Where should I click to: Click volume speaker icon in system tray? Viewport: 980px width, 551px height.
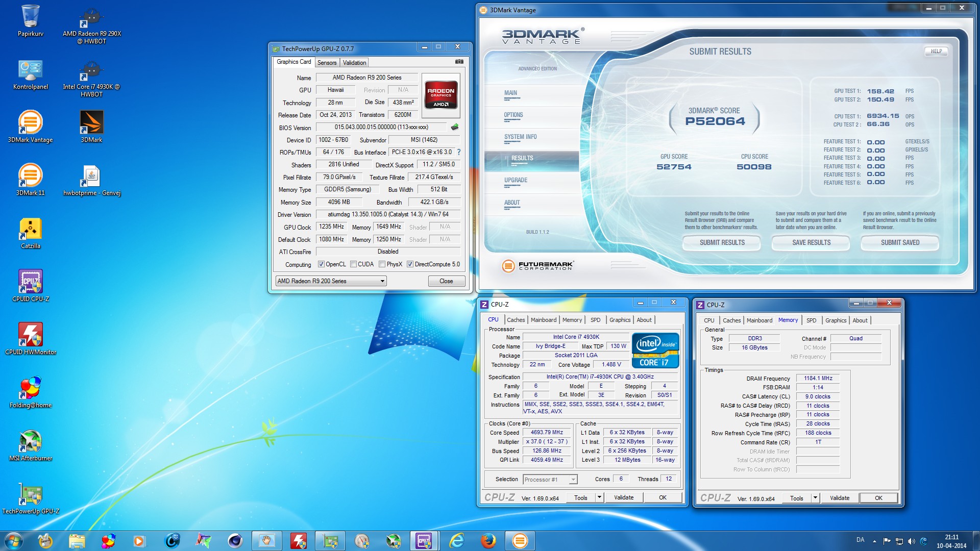(911, 541)
